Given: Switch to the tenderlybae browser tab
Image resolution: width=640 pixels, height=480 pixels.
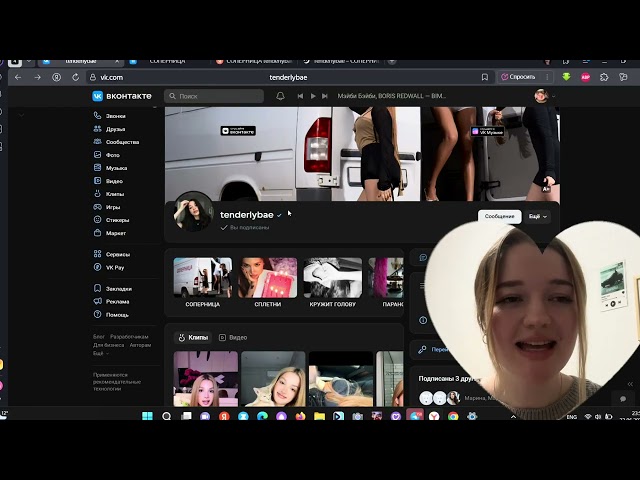Looking at the screenshot, I should click(81, 62).
